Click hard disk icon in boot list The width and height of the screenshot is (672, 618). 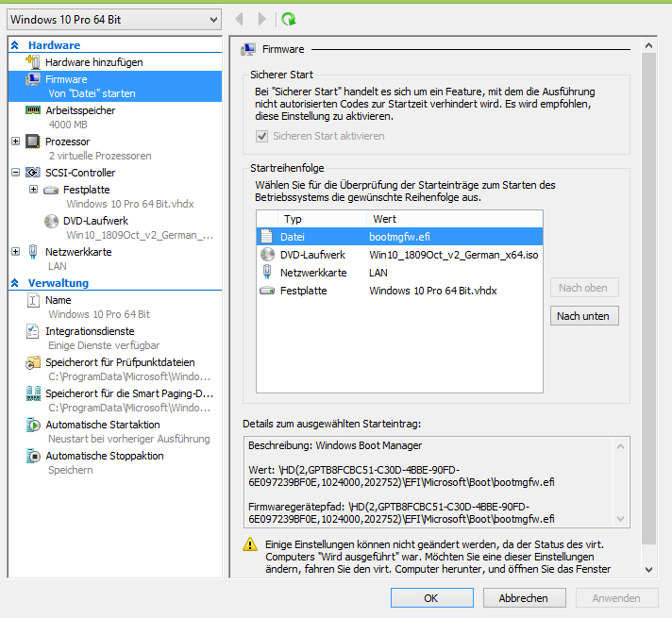[x=267, y=291]
